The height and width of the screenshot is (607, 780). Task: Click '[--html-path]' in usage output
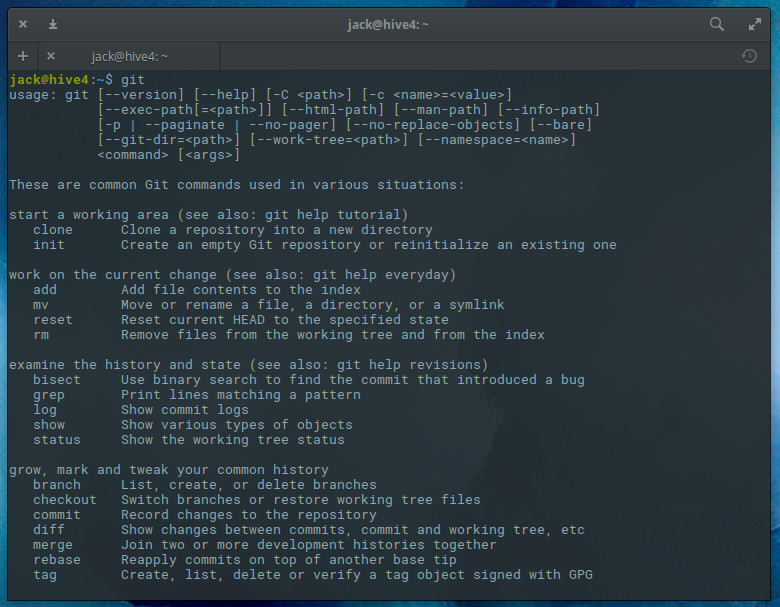[x=333, y=109]
